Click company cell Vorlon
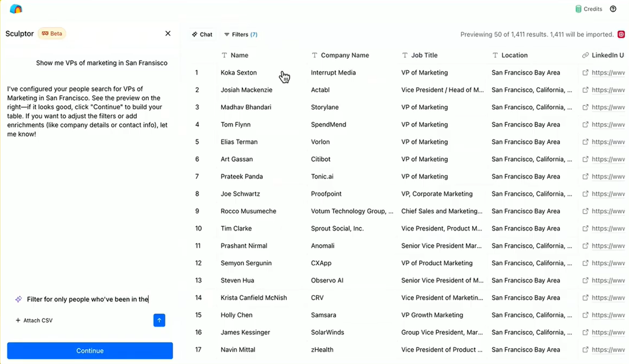Screen dimensions: 629x364 (x=320, y=141)
